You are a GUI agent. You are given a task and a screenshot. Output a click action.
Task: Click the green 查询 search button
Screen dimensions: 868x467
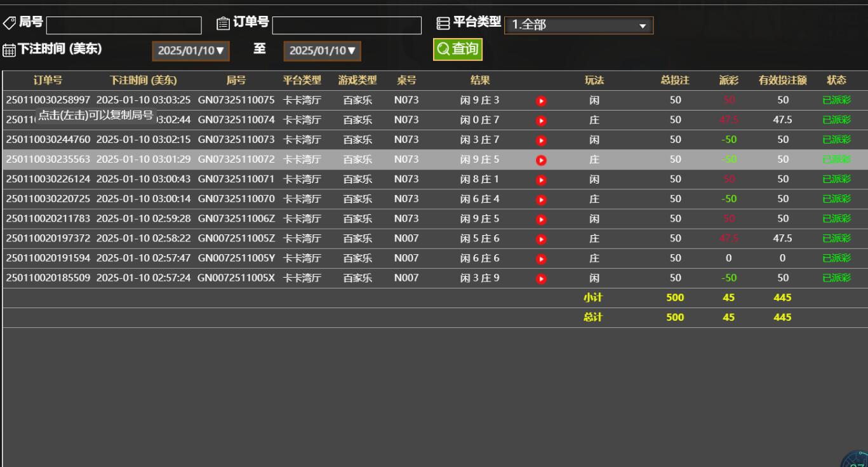[x=457, y=50]
